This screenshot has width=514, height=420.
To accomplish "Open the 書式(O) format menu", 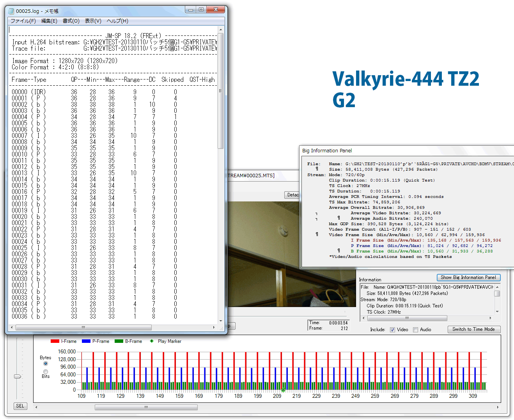I will 71,21.
